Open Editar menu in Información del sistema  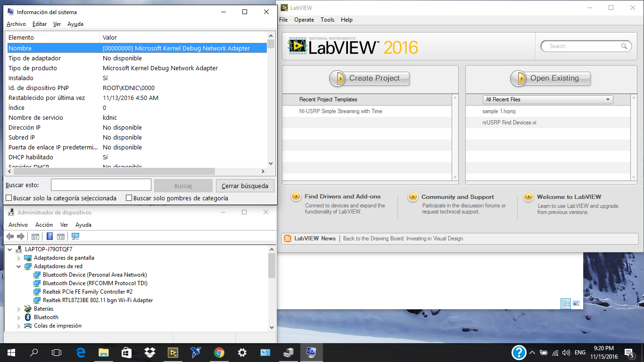coord(40,24)
